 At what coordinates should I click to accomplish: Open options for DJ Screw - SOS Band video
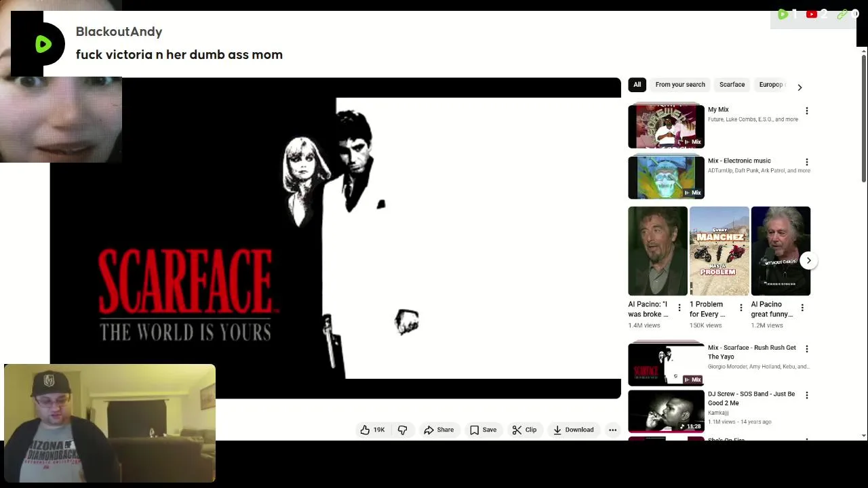click(806, 394)
